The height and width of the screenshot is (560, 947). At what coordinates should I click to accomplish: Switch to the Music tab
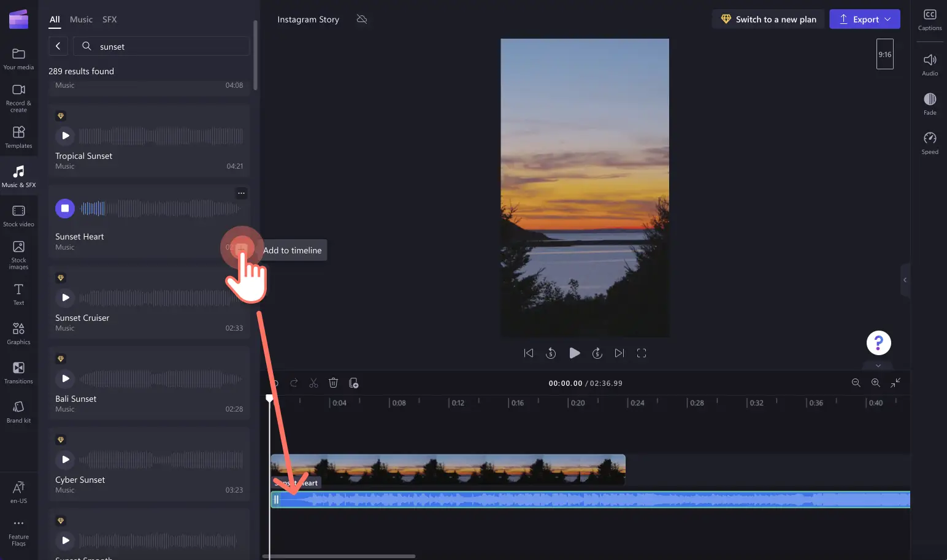(81, 20)
